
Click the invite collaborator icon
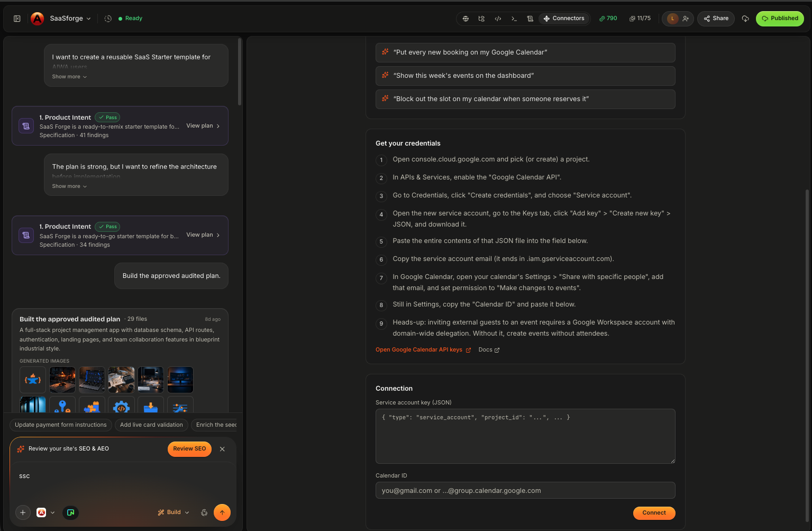tap(686, 19)
